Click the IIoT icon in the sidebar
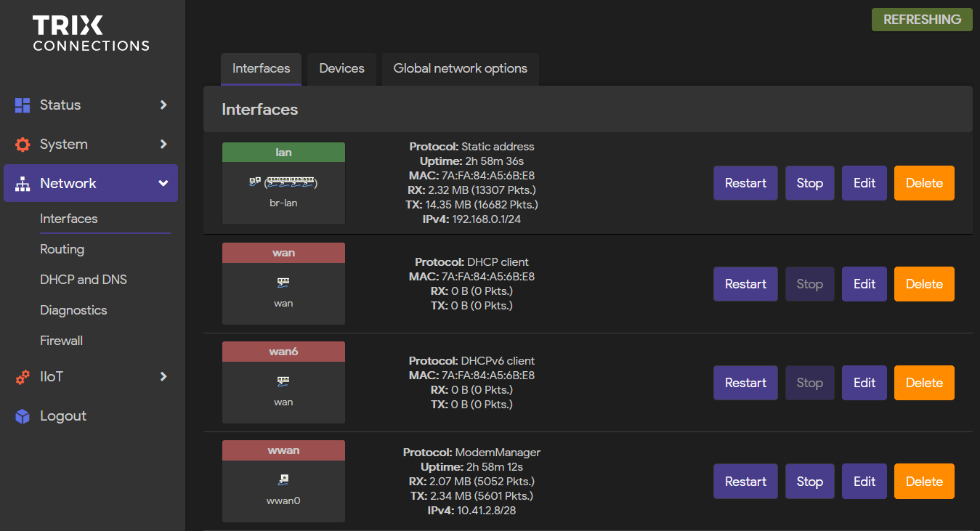Image resolution: width=980 pixels, height=531 pixels. pyautogui.click(x=21, y=377)
